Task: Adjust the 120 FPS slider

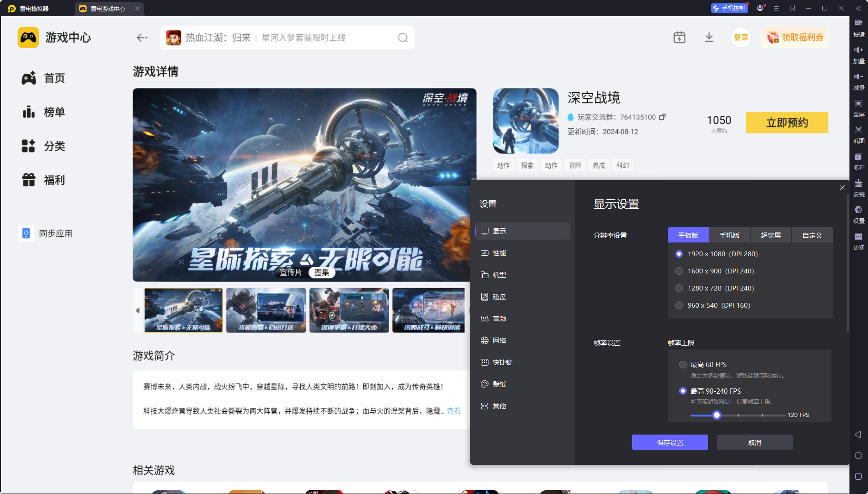Action: [717, 415]
